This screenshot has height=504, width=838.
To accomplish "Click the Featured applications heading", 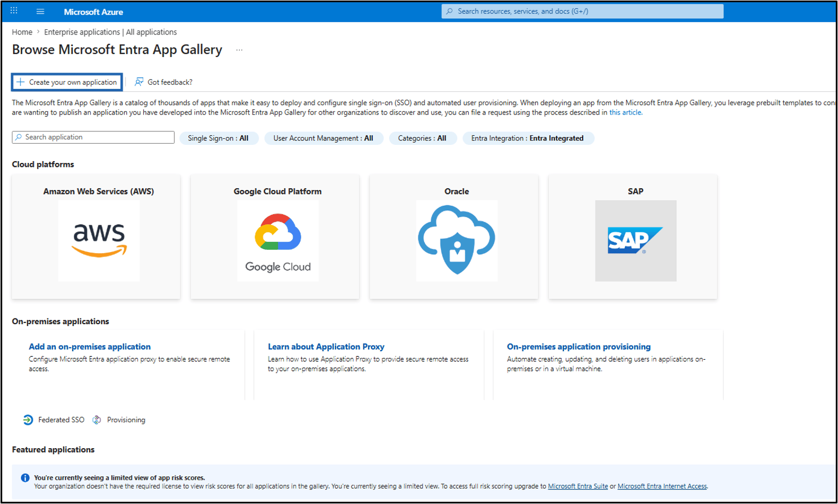I will (53, 450).
